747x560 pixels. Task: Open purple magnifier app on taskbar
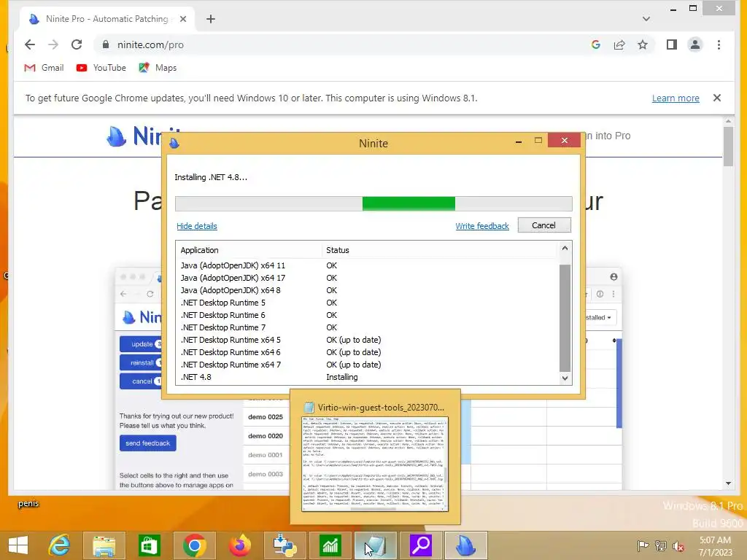point(421,545)
